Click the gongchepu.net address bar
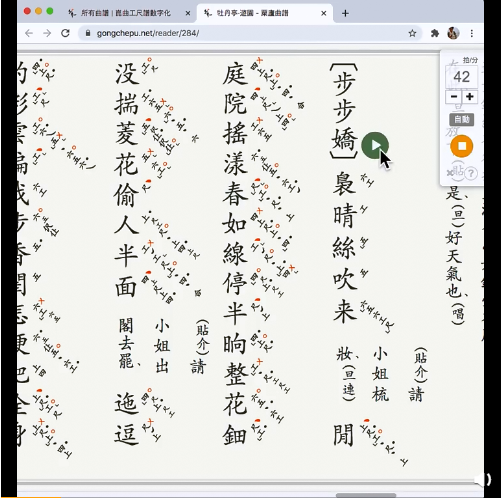The height and width of the screenshot is (498, 501). [x=250, y=33]
